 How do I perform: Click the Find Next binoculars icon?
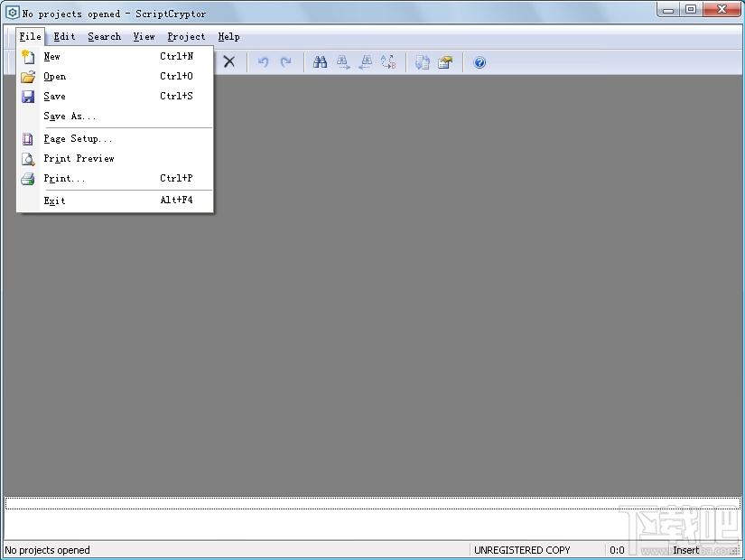click(343, 62)
